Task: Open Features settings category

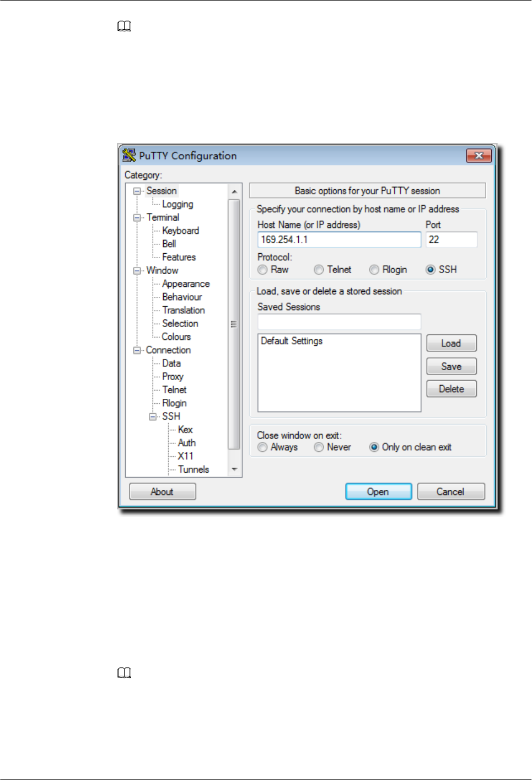Action: [x=179, y=257]
